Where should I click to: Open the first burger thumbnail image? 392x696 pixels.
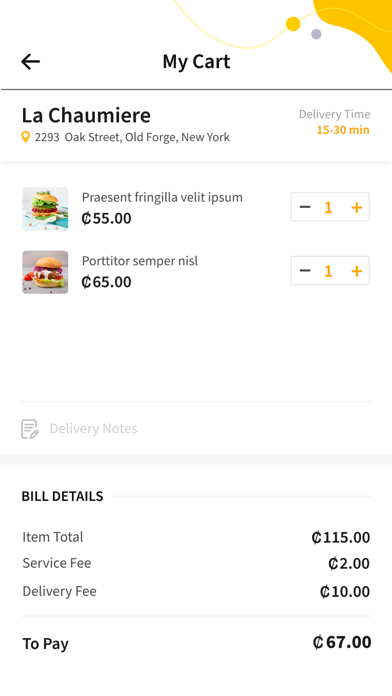pyautogui.click(x=45, y=209)
